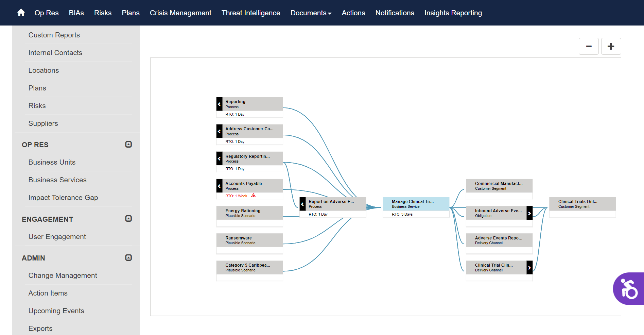Viewport: 644px width, 335px height.
Task: Collapse the OP RES sidebar section
Action: [x=128, y=144]
